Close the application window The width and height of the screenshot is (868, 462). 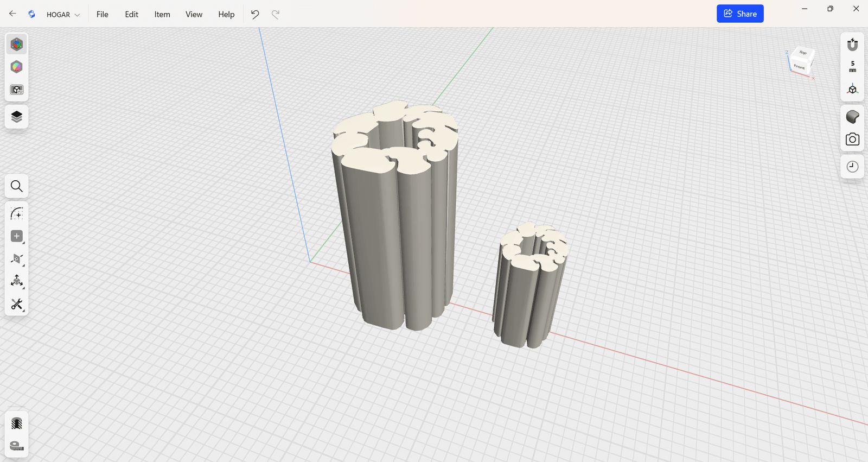click(856, 9)
